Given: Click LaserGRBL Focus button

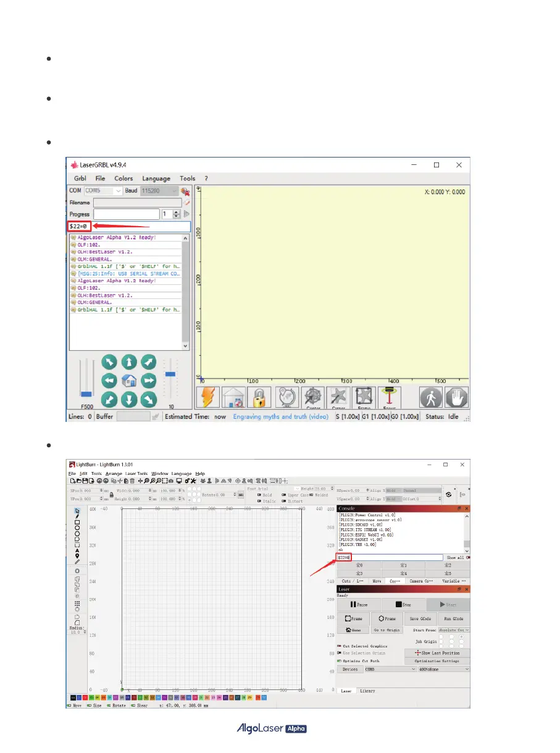Looking at the screenshot, I should click(x=390, y=398).
